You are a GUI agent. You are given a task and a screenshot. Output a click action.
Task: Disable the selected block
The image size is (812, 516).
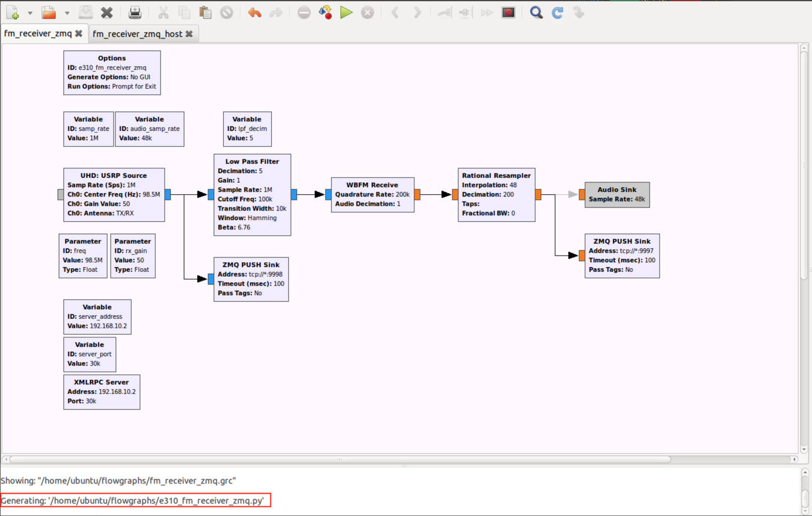465,12
